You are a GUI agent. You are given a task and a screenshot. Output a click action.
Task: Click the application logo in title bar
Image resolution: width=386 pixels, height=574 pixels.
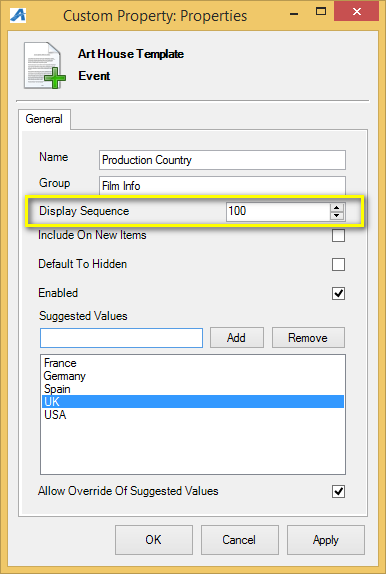pyautogui.click(x=18, y=15)
